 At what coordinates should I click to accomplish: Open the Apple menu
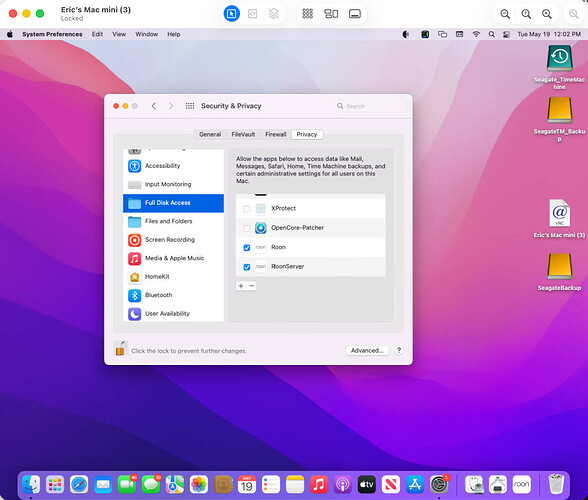click(x=10, y=34)
